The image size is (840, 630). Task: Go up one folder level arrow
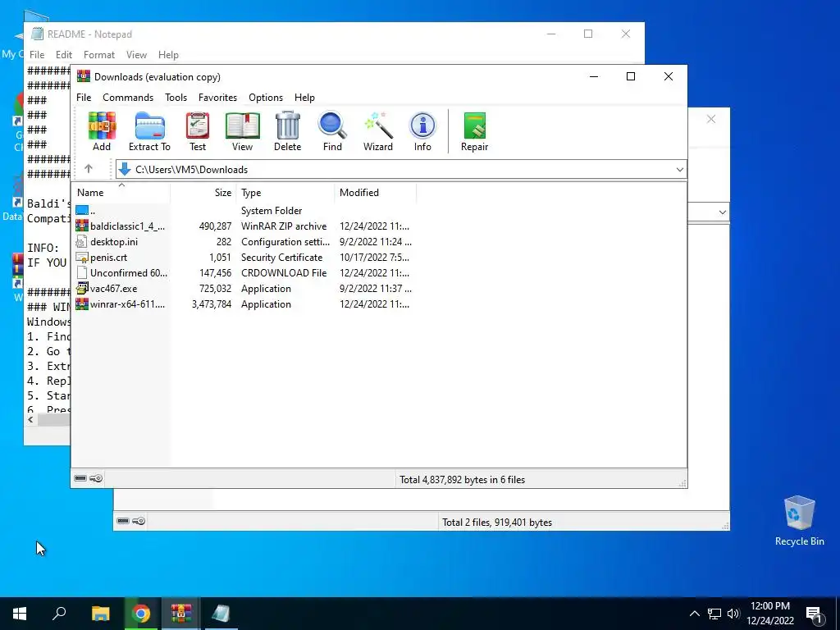(89, 169)
